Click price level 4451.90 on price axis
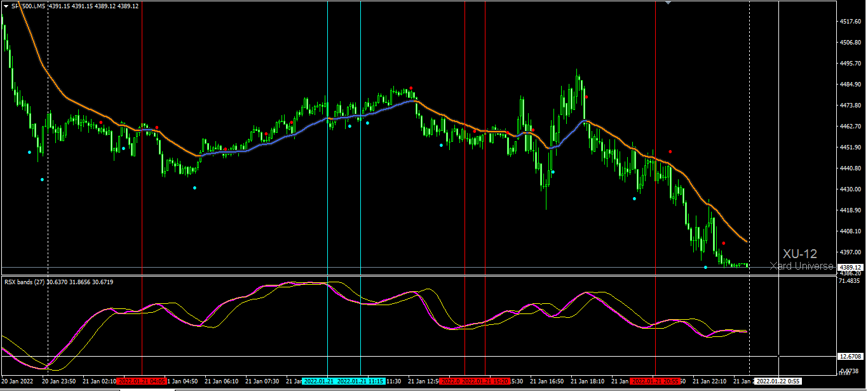The image size is (868, 391). coord(850,147)
